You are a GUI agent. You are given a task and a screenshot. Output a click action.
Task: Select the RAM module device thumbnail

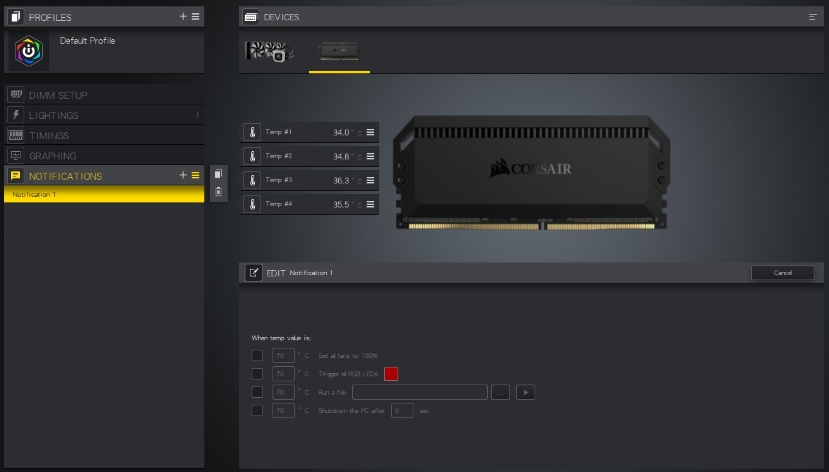[x=339, y=51]
